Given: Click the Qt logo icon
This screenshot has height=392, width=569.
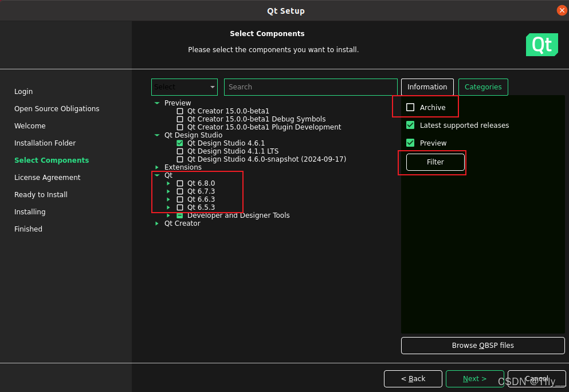Looking at the screenshot, I should (x=542, y=45).
